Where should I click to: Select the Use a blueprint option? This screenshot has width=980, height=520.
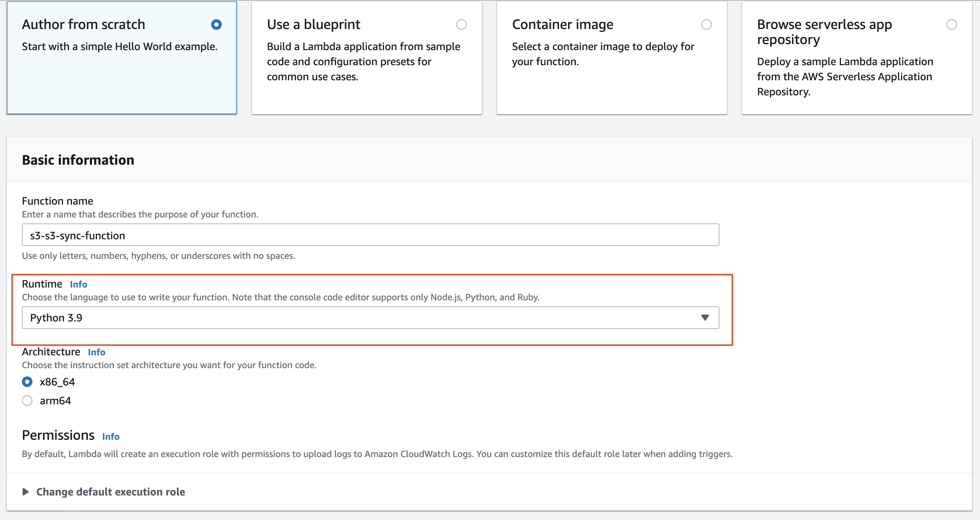(462, 24)
